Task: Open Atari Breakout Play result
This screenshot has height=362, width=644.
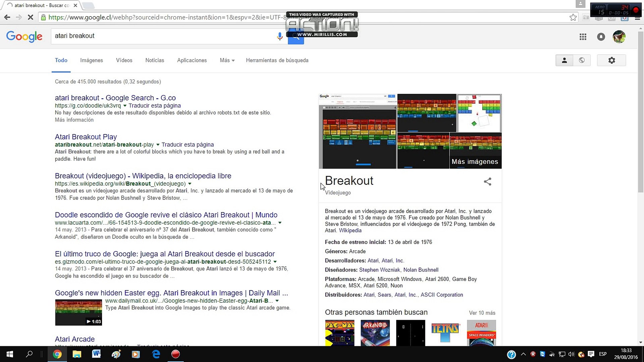Action: tap(86, 137)
